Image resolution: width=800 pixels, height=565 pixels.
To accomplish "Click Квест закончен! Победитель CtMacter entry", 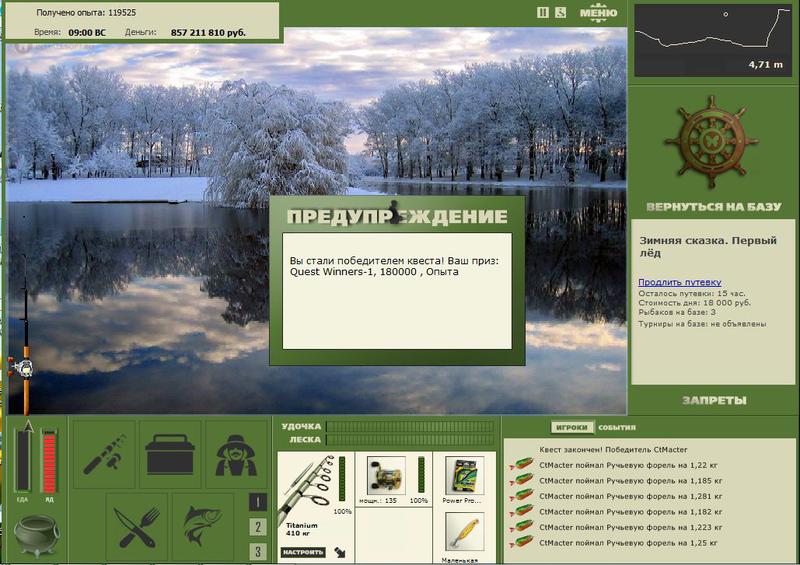I will coord(613,450).
